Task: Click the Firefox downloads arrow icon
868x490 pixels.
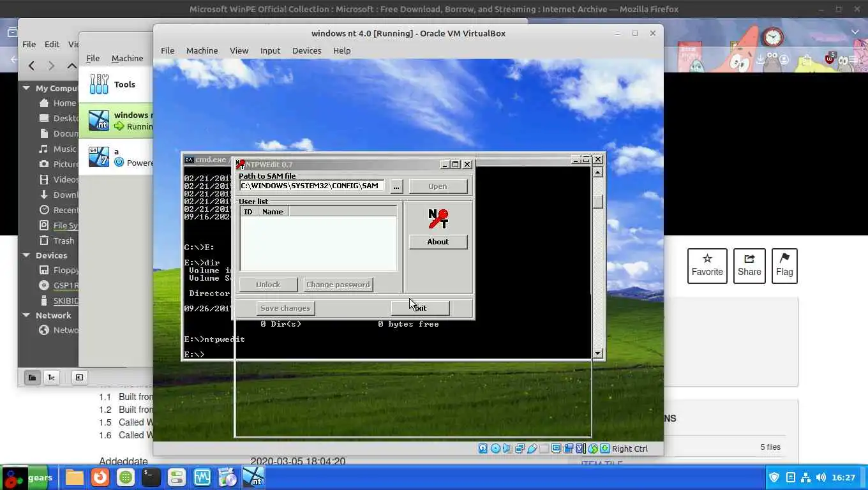Action: (761, 60)
